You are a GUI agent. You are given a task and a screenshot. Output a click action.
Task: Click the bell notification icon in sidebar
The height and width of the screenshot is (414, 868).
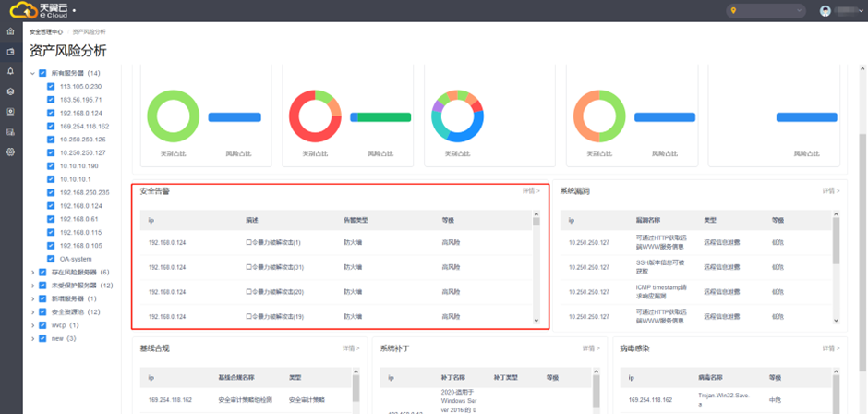coord(11,71)
